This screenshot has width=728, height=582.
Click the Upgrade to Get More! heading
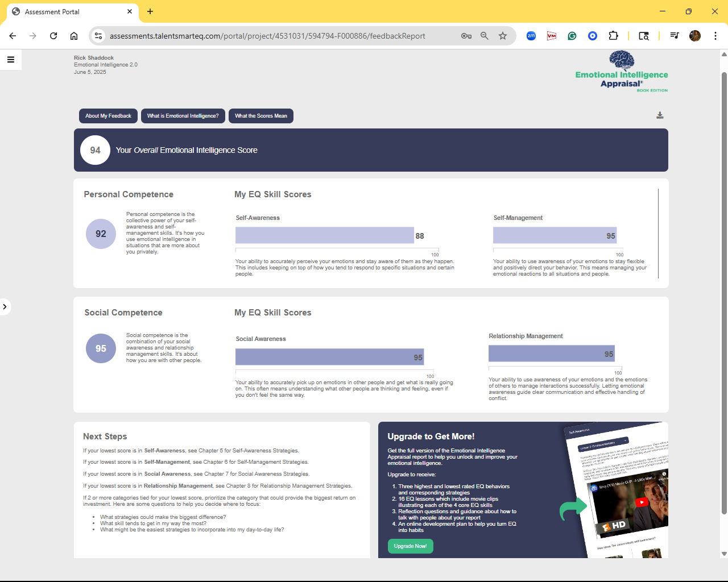tap(431, 436)
